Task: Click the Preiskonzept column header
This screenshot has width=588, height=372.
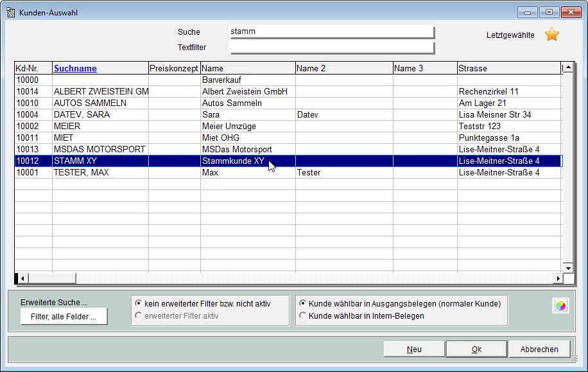Action: click(175, 68)
